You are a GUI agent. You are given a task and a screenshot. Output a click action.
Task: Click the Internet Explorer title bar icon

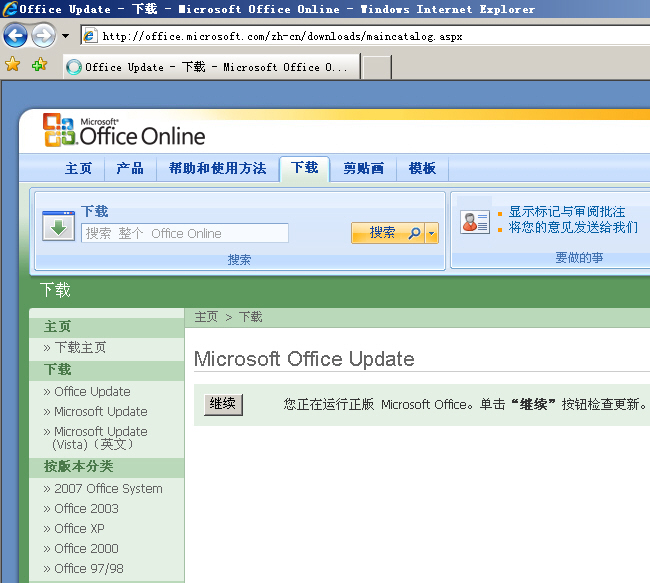tap(9, 9)
